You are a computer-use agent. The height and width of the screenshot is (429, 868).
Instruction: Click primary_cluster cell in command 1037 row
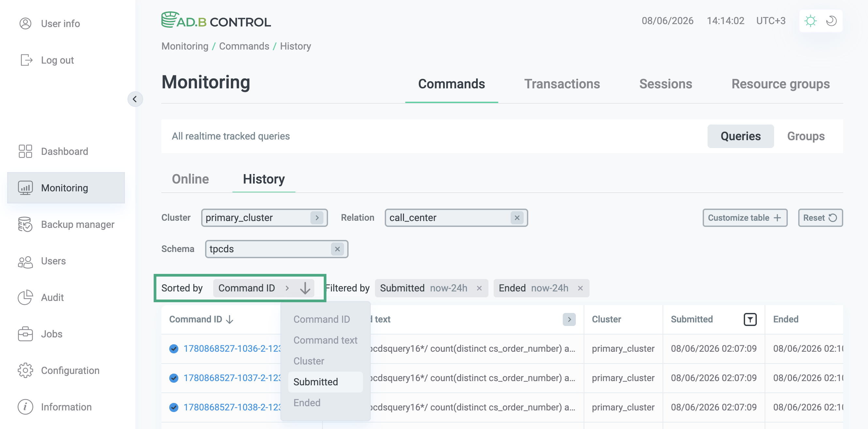pos(623,378)
